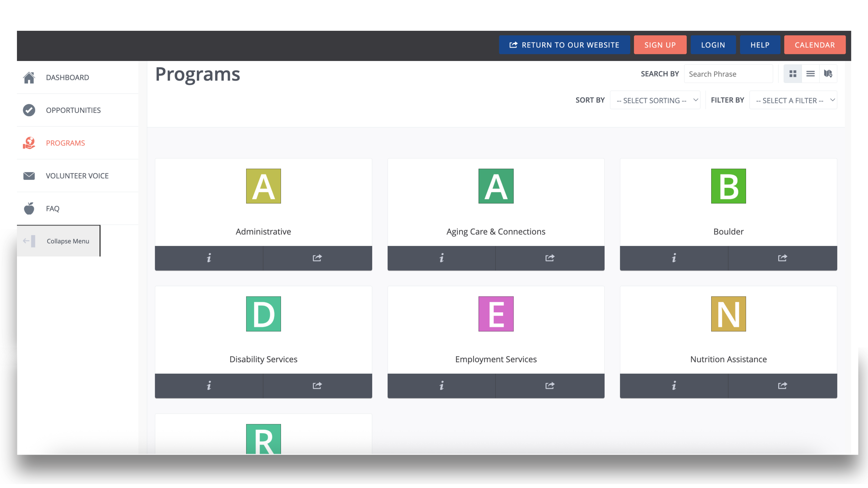
Task: Open the Select a Filter dropdown
Action: pos(793,101)
